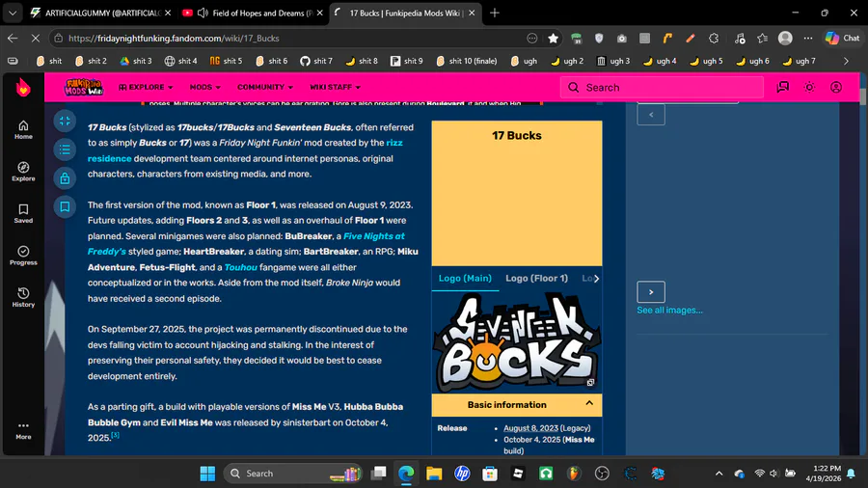Screen dimensions: 868x488
Task: Open the Progress sidebar item
Action: [23, 256]
